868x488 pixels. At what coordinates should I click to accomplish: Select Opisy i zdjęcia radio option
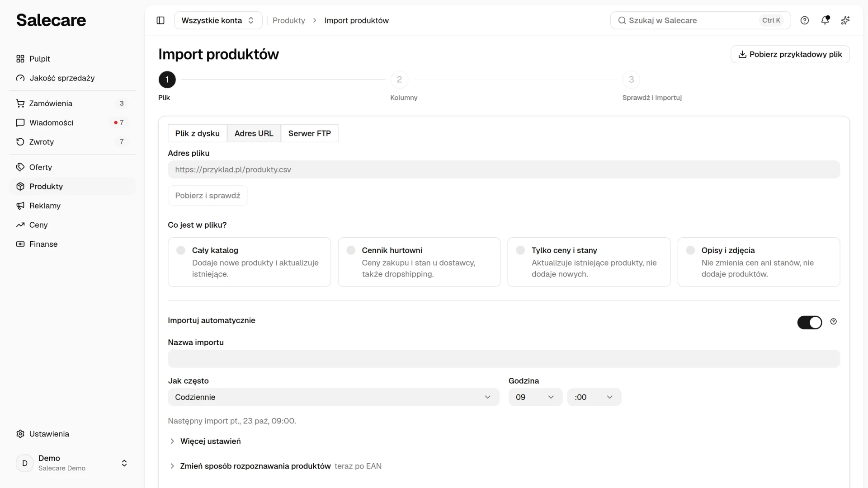[691, 250]
